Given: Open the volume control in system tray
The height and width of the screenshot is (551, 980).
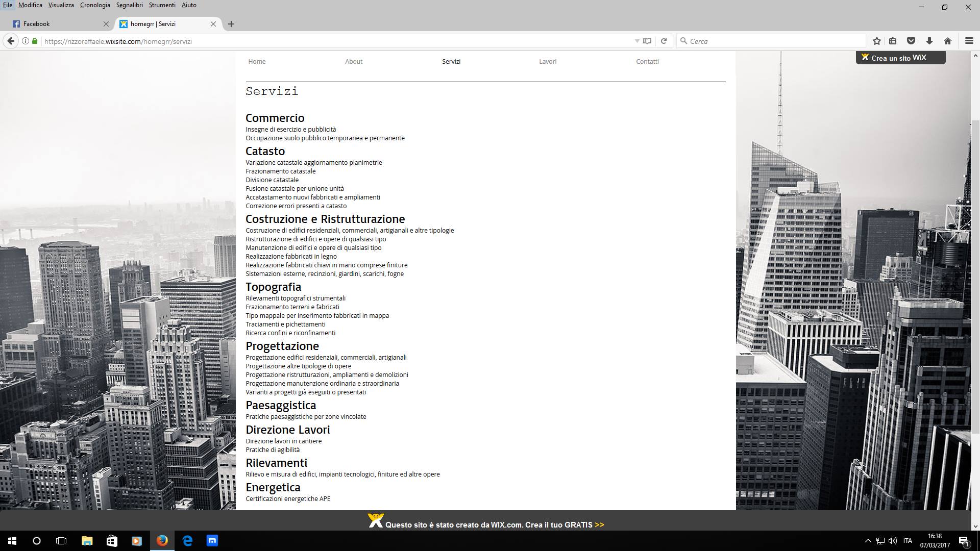Looking at the screenshot, I should click(x=893, y=541).
